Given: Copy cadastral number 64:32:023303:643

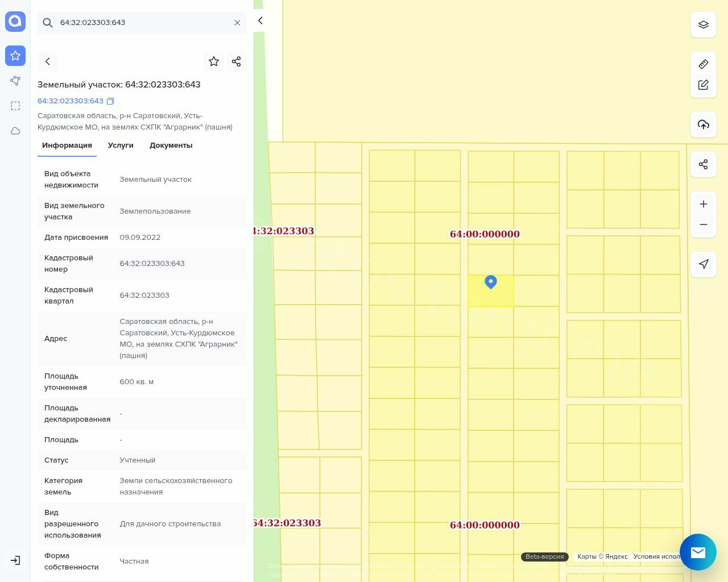Looking at the screenshot, I should coord(111,101).
